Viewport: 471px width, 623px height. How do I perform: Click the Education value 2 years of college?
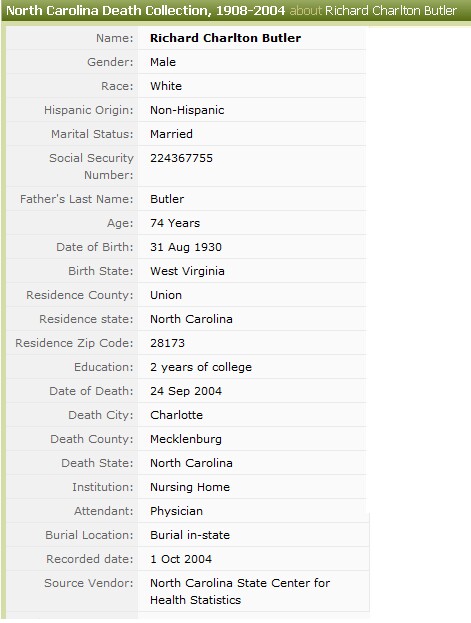[201, 367]
